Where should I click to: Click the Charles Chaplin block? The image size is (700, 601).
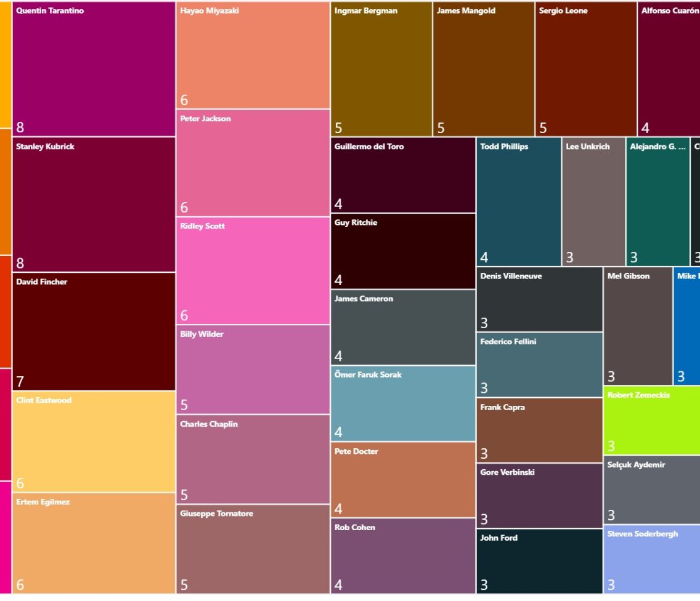click(x=253, y=459)
